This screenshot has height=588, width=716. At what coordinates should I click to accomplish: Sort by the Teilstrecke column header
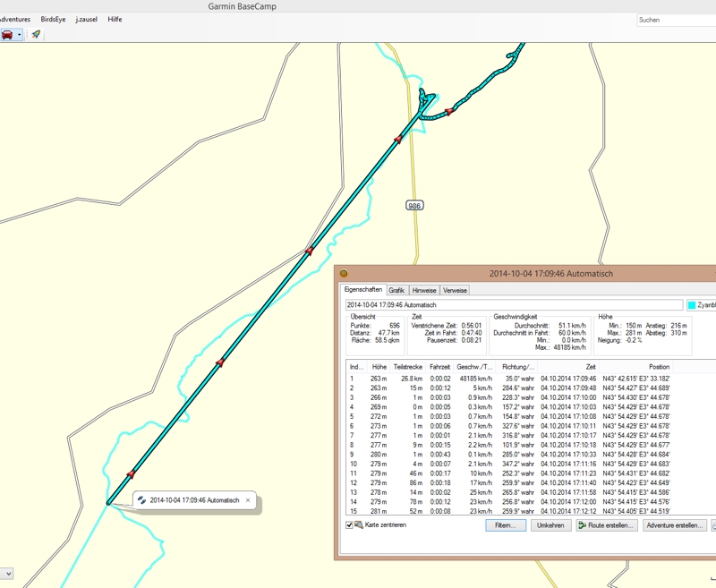coord(407,367)
